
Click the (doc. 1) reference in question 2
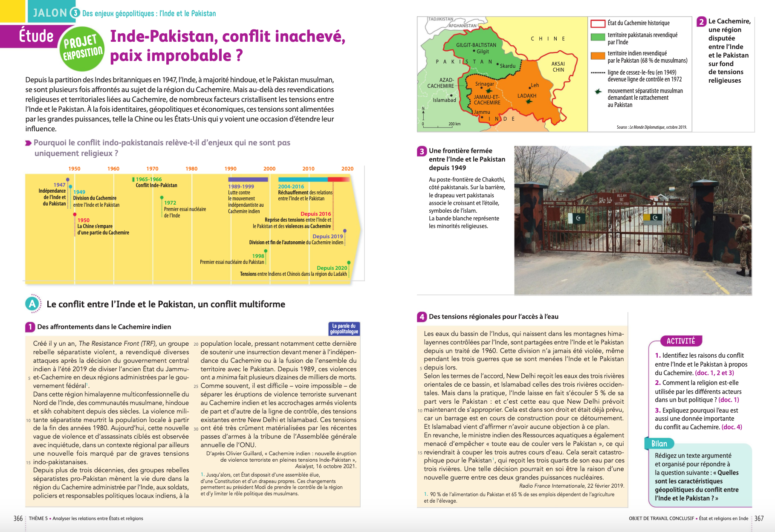coord(729,400)
